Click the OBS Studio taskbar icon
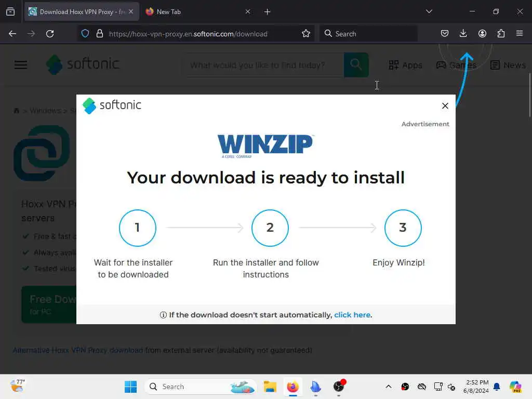The height and width of the screenshot is (399, 532). pos(339,387)
